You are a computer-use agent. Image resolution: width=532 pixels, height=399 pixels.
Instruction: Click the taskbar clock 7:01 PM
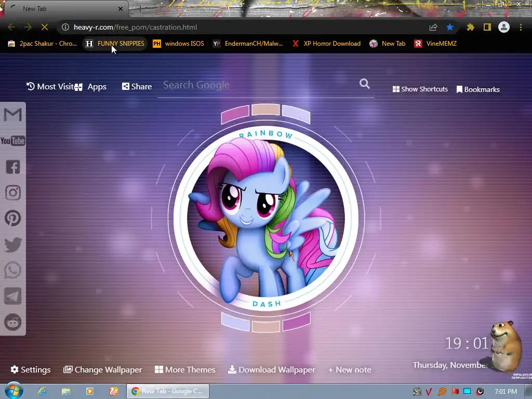tap(506, 392)
